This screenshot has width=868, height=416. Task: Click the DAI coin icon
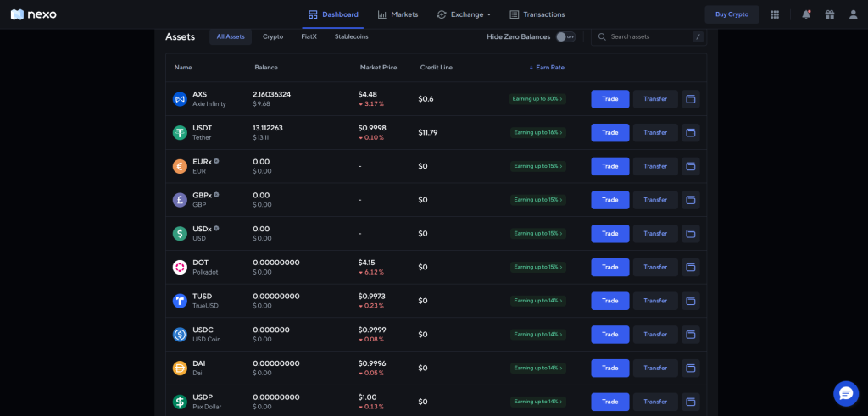(180, 368)
